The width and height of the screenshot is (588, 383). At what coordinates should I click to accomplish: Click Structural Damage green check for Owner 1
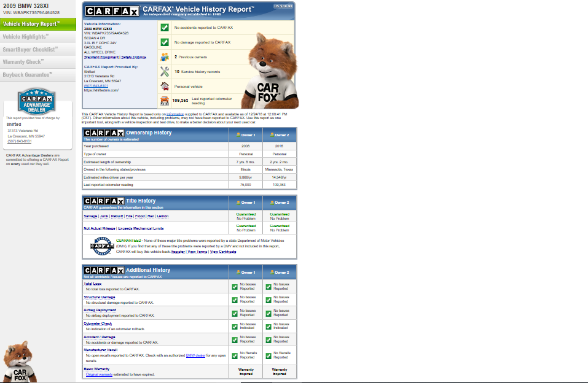(x=235, y=300)
